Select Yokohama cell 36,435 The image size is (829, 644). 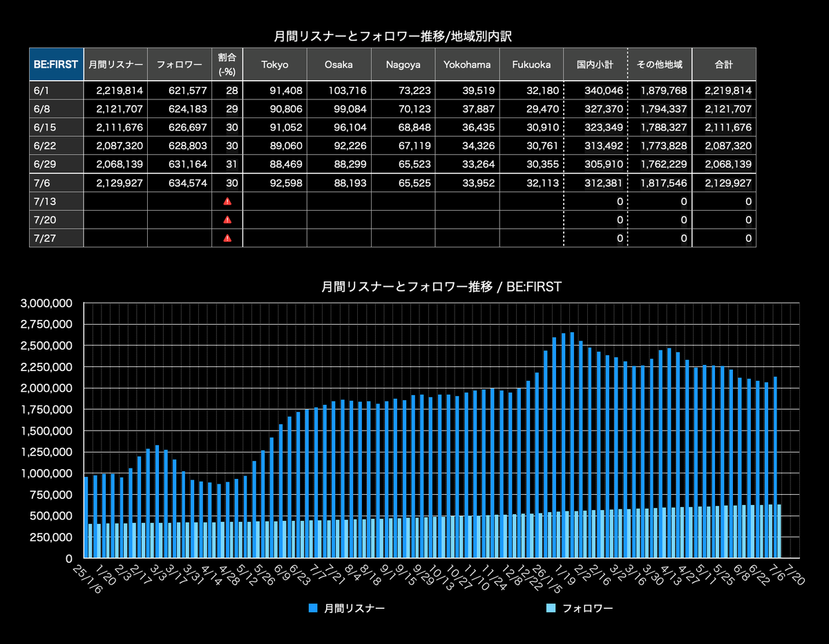click(x=467, y=127)
